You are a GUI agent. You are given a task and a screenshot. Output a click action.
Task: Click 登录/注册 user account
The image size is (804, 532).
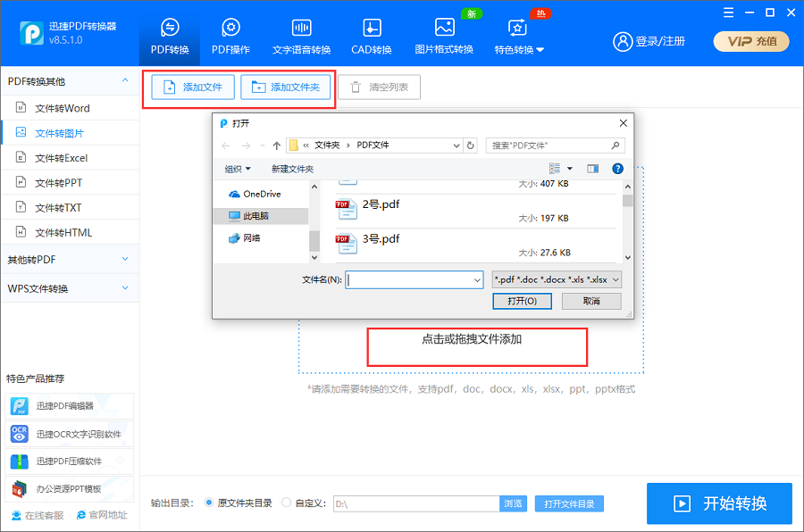pyautogui.click(x=649, y=42)
